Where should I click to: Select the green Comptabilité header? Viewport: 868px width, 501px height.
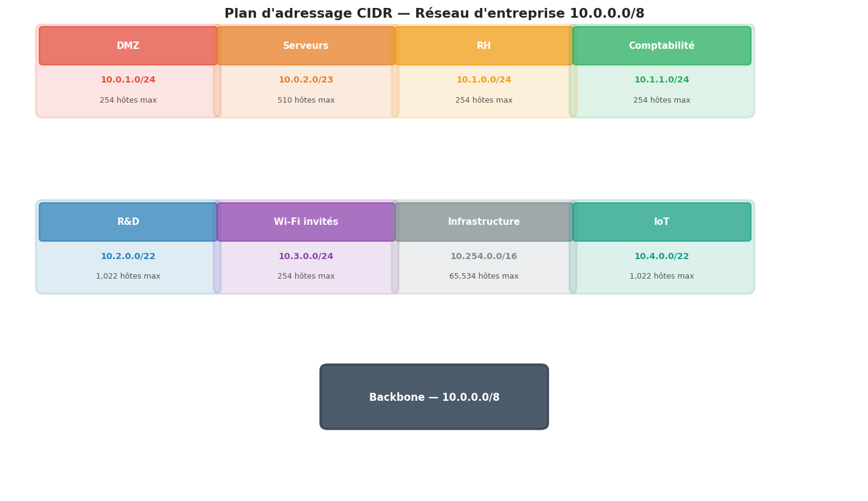[661, 46]
